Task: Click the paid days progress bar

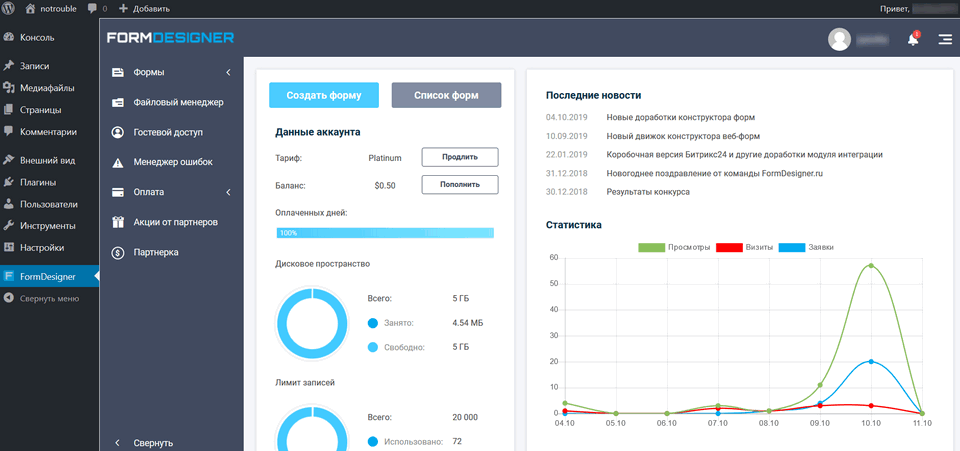Action: (385, 233)
